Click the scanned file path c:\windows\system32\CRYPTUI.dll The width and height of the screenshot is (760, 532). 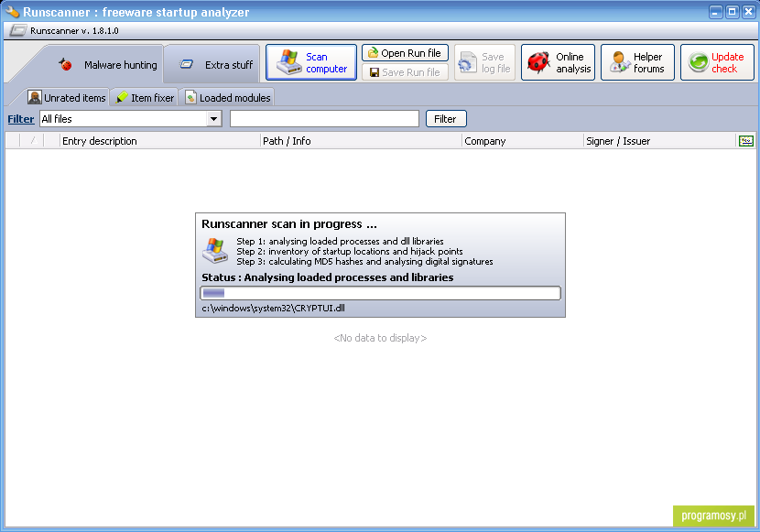[x=274, y=309]
